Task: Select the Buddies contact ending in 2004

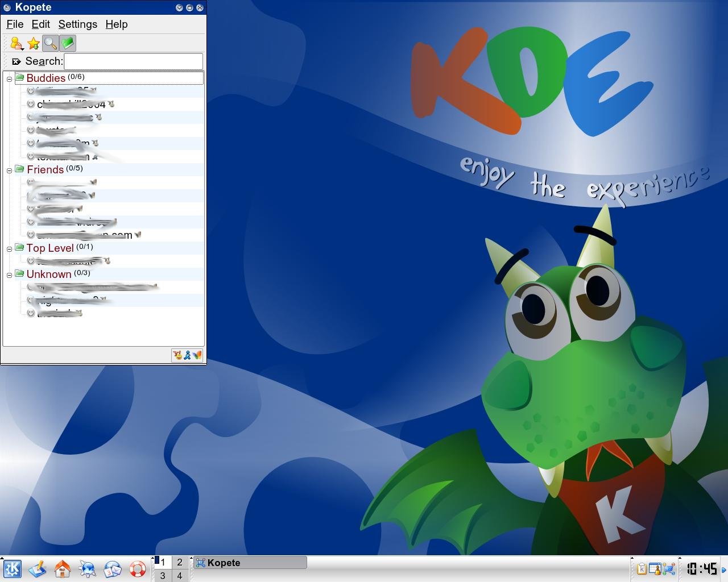Action: click(116, 104)
